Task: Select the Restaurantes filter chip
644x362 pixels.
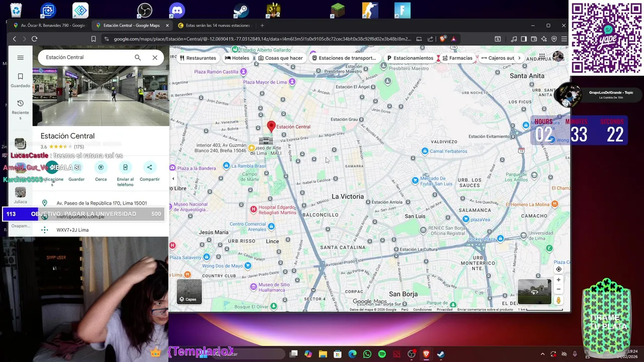Action: tap(197, 58)
